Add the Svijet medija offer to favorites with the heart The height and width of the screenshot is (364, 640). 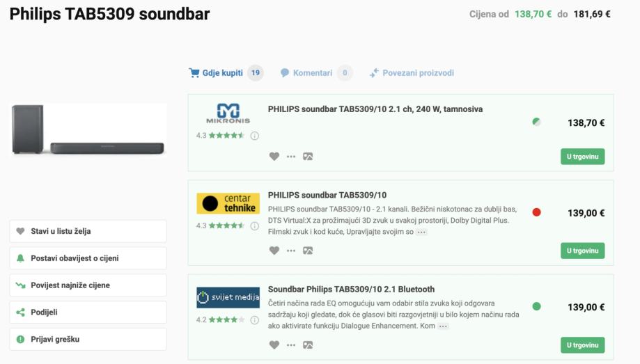pos(274,345)
